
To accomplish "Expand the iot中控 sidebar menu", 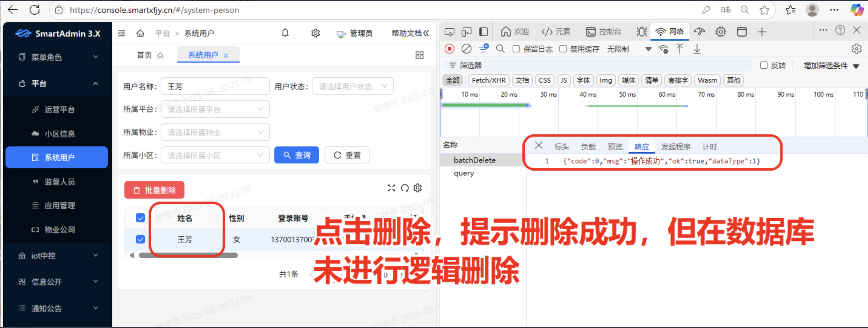I will (57, 256).
